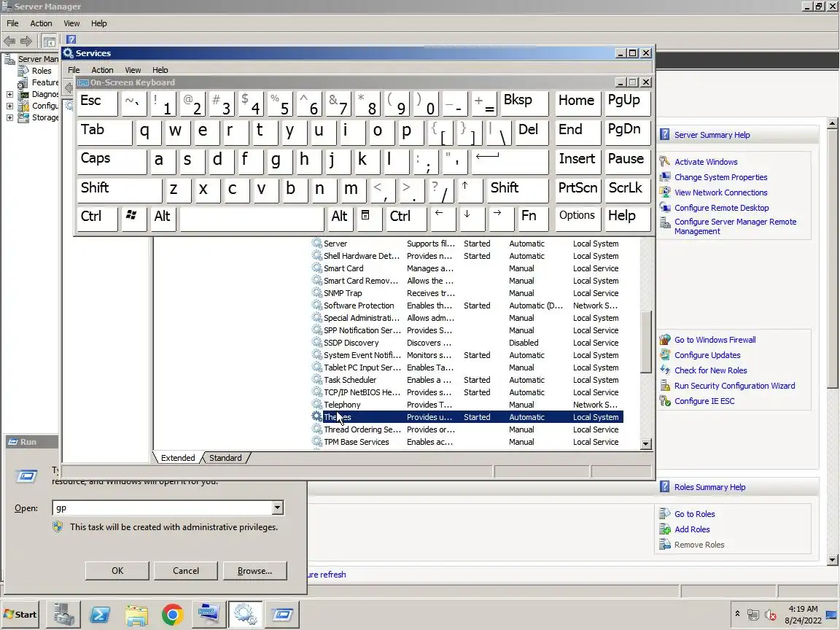Click the On-Screen Keyboard taskbar icon
The height and width of the screenshot is (630, 840).
(209, 615)
